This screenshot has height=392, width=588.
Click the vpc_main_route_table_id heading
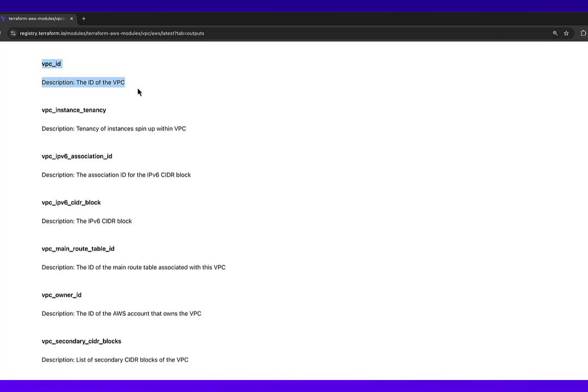point(78,249)
